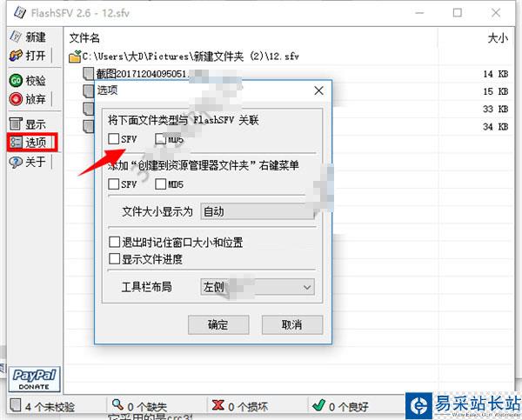
Task: Check 退出时记住窗口大小和位置 option
Action: pyautogui.click(x=114, y=242)
